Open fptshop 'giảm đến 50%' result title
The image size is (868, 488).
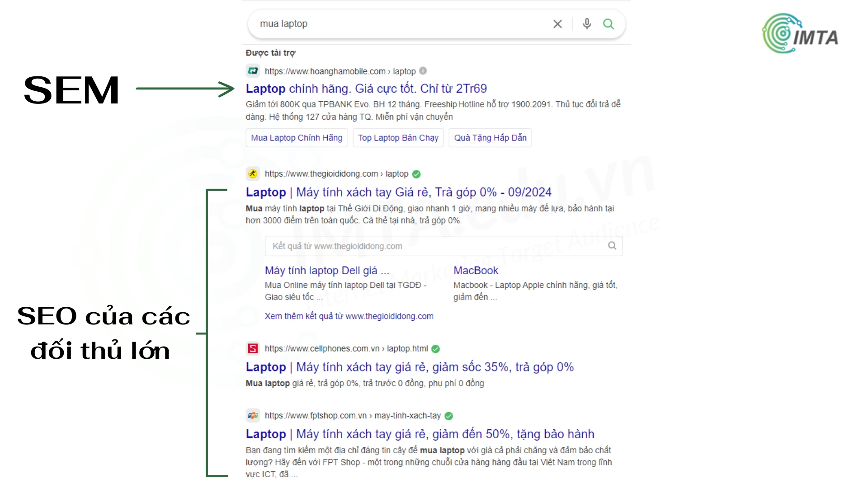(420, 434)
